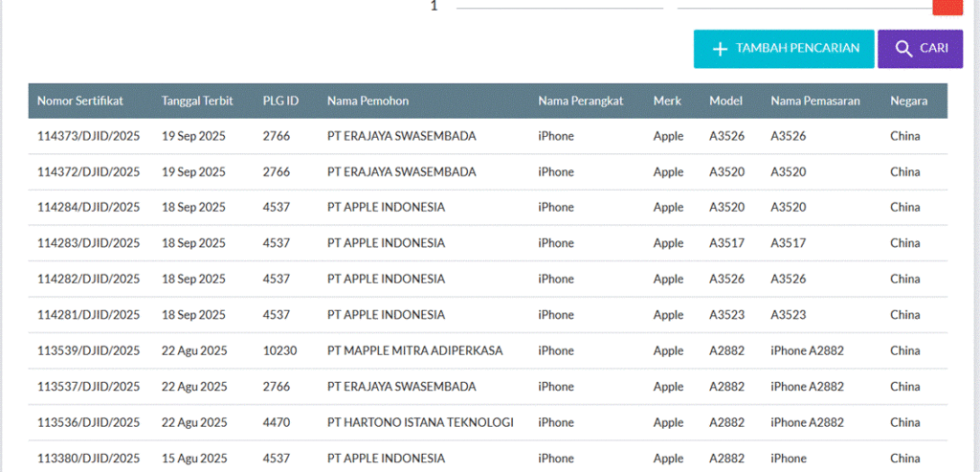The image size is (980, 472).
Task: Open certificate 114373/DJID/2025 row
Action: (88, 136)
